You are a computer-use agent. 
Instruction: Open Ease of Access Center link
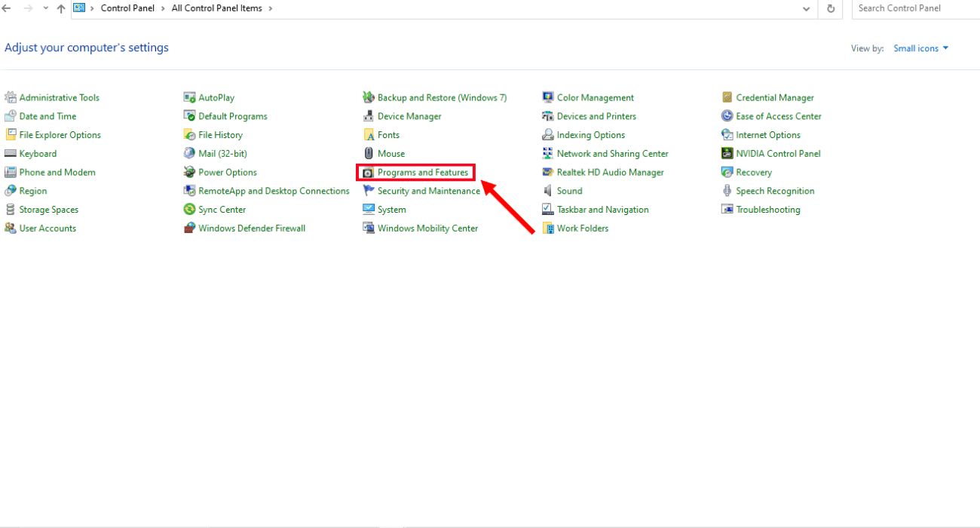(x=779, y=116)
